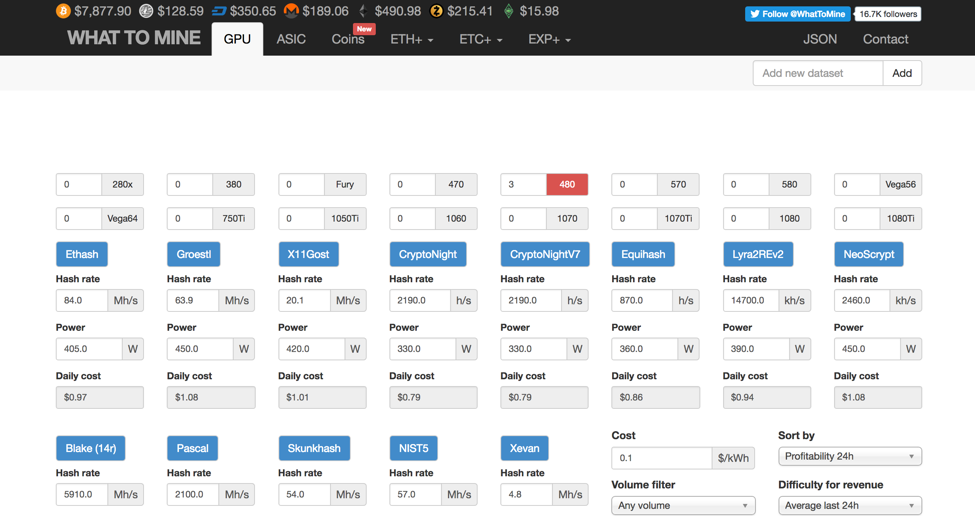Image resolution: width=975 pixels, height=516 pixels.
Task: Toggle the NeoScrypt algorithm button
Action: pyautogui.click(x=869, y=254)
